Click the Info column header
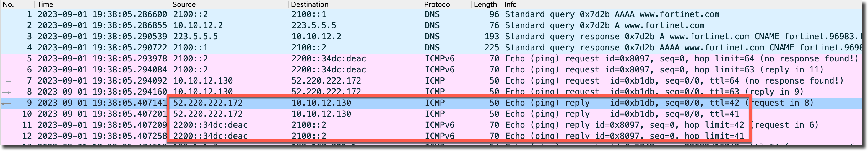868x151 pixels. (511, 4)
